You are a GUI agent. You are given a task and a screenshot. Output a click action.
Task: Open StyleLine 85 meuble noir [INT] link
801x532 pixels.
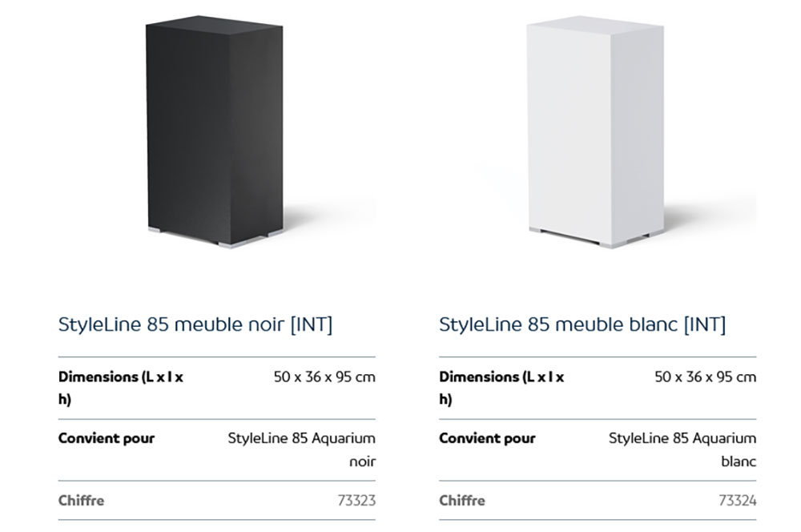pyautogui.click(x=195, y=324)
